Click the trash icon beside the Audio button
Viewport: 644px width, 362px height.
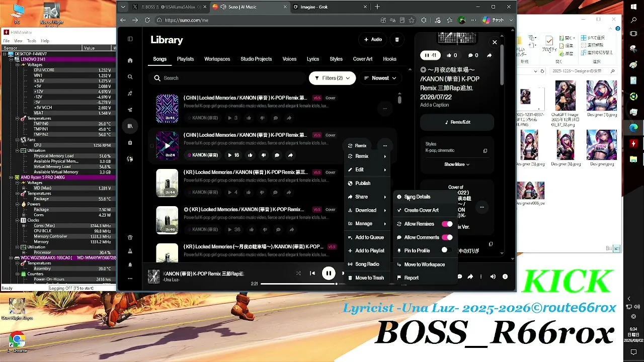pyautogui.click(x=397, y=39)
